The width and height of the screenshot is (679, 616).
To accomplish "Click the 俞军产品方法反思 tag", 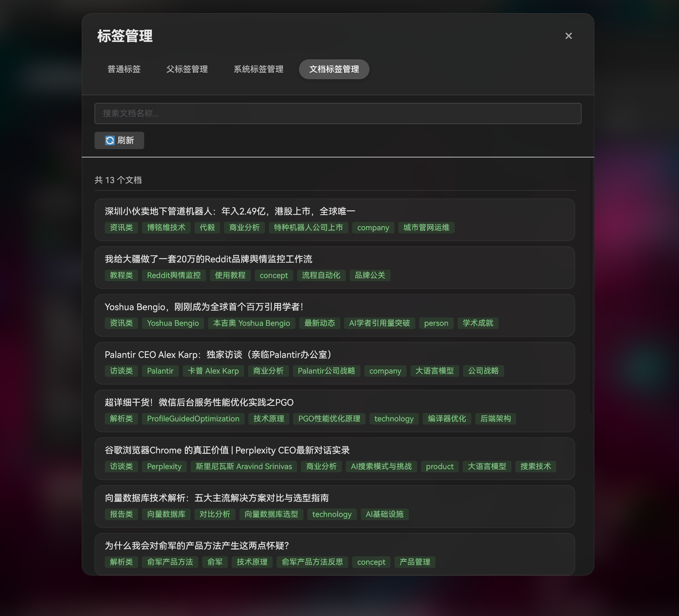I will pyautogui.click(x=312, y=562).
